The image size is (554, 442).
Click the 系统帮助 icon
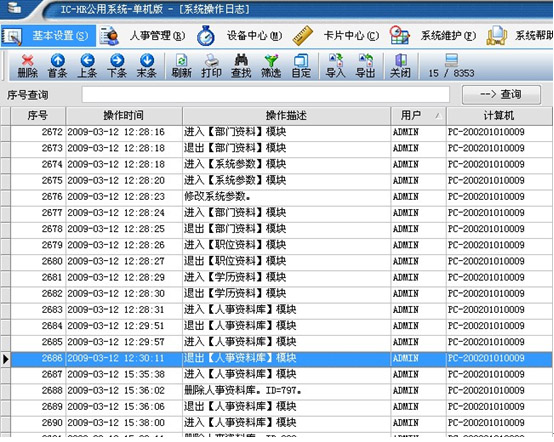point(497,36)
